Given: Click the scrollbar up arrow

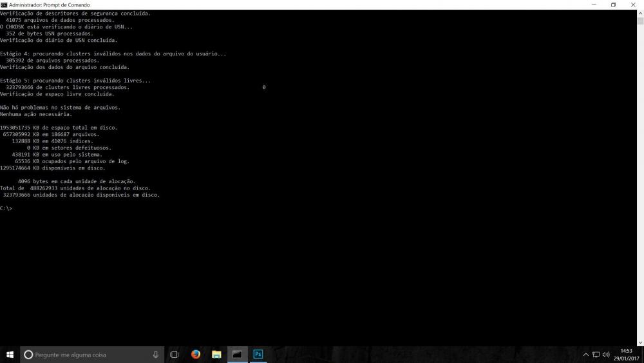Looking at the screenshot, I should click(x=640, y=14).
